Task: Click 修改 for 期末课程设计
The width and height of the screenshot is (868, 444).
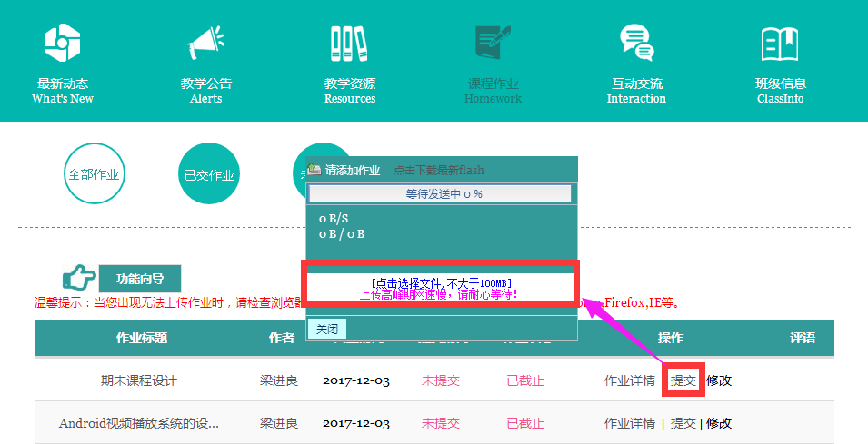Action: (719, 380)
